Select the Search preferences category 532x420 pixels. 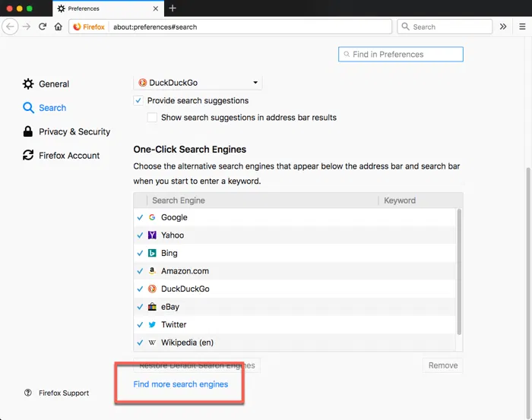[x=44, y=108]
